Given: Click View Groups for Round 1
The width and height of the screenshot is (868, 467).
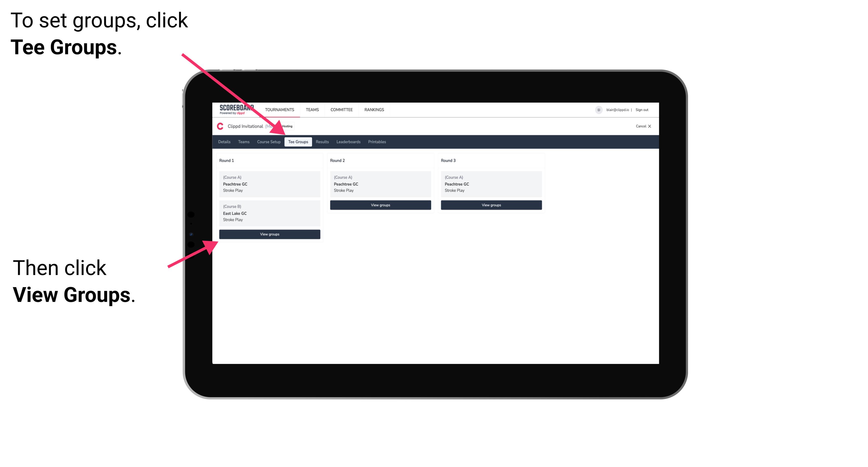Looking at the screenshot, I should click(270, 234).
